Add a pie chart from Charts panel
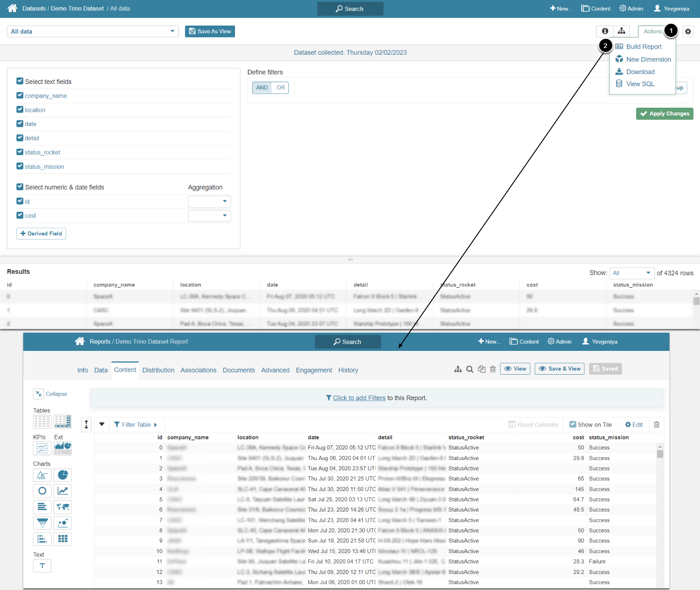Screen dimensions: 700x590 63,475
